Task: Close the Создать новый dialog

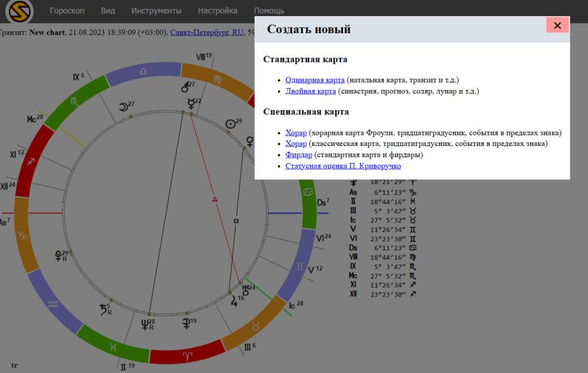Action: (557, 26)
